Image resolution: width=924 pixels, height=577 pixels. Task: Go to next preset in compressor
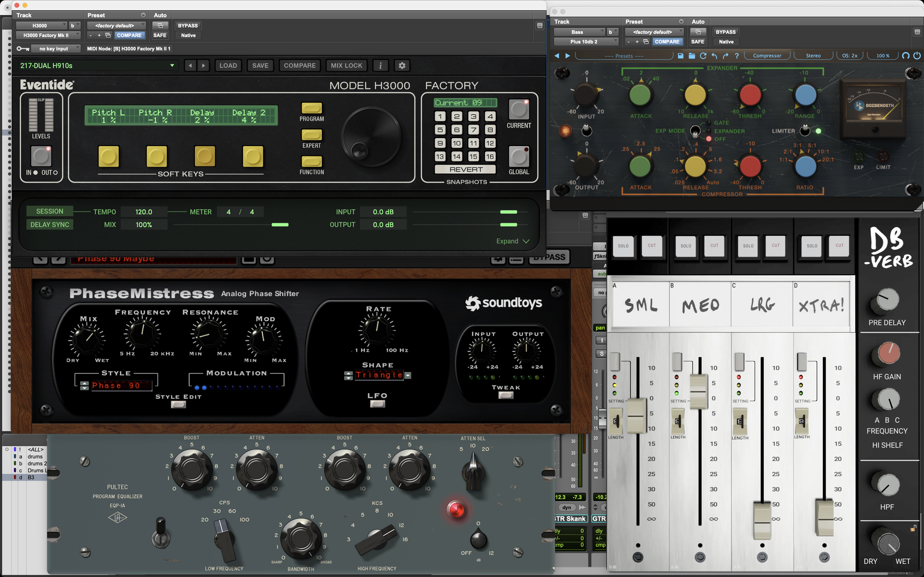pos(567,56)
